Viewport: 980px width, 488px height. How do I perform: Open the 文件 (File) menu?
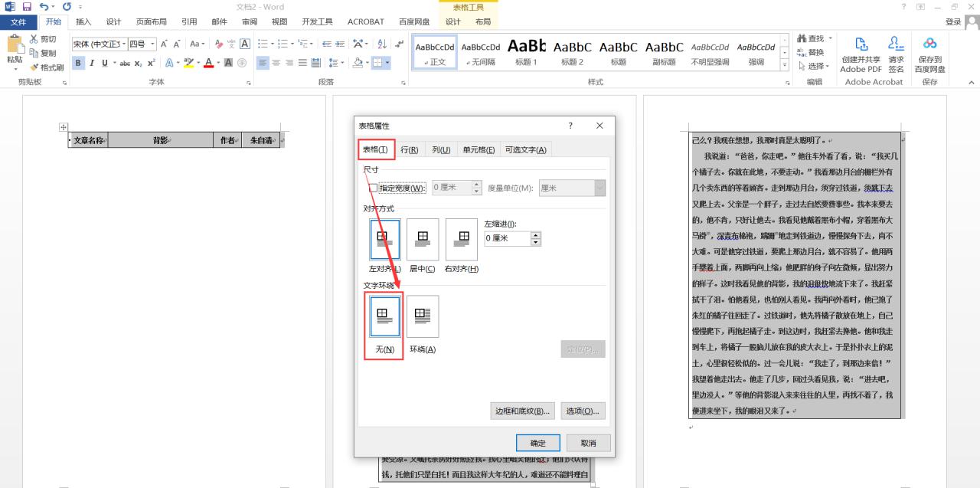[18, 21]
